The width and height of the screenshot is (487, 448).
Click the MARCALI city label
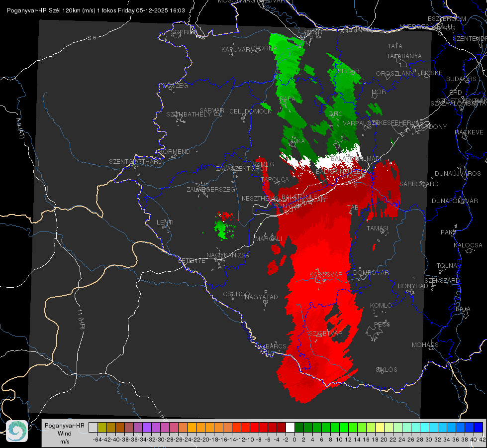269,239
